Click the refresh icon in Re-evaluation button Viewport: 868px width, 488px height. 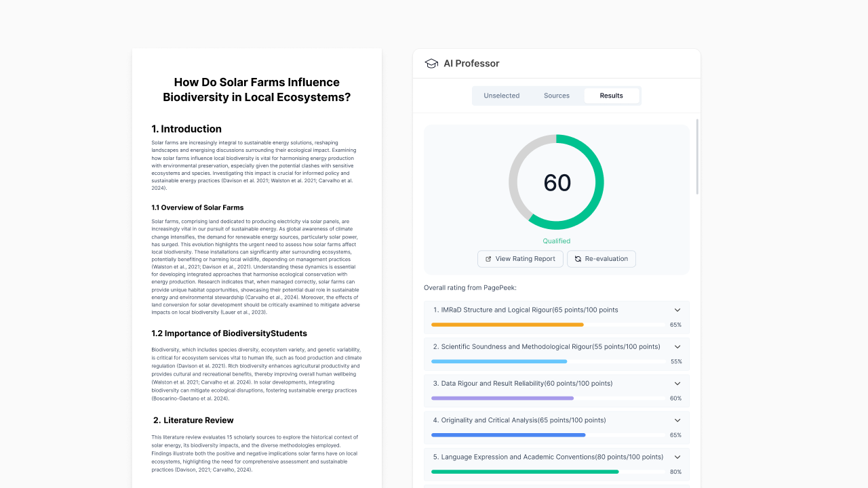[578, 259]
